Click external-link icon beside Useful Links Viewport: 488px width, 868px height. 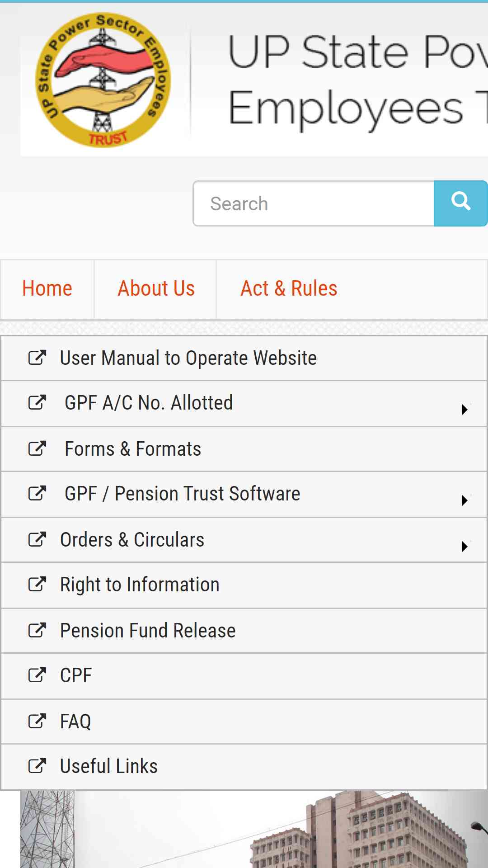[37, 766]
